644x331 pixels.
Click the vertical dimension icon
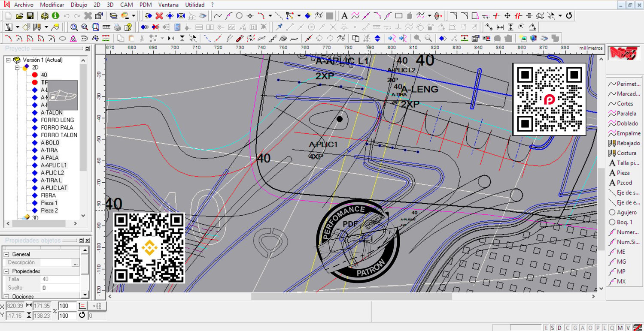(510, 27)
